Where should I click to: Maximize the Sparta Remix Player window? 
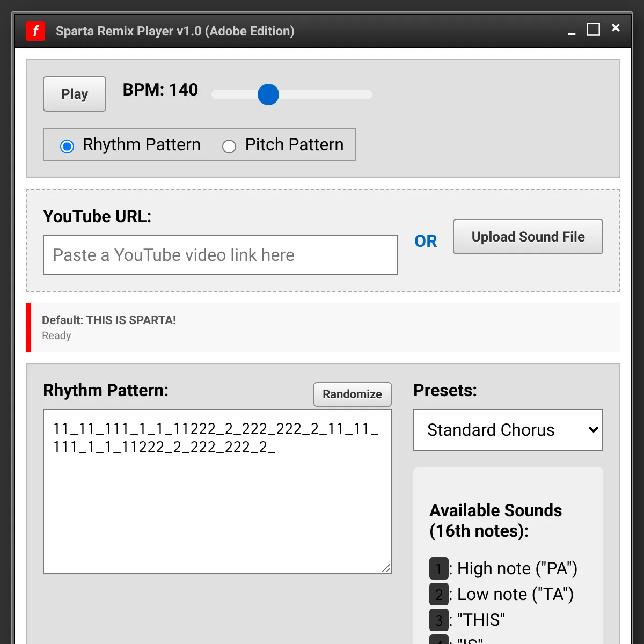point(593,30)
